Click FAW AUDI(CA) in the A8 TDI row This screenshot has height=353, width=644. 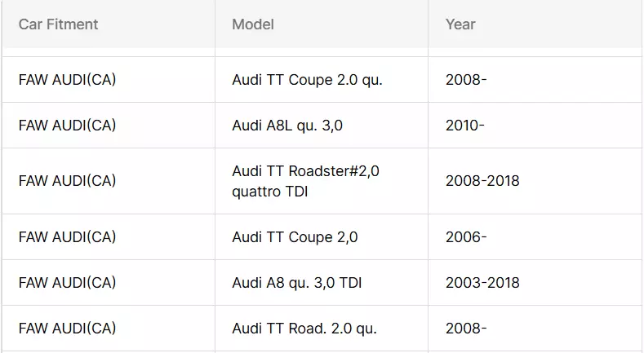[68, 283]
